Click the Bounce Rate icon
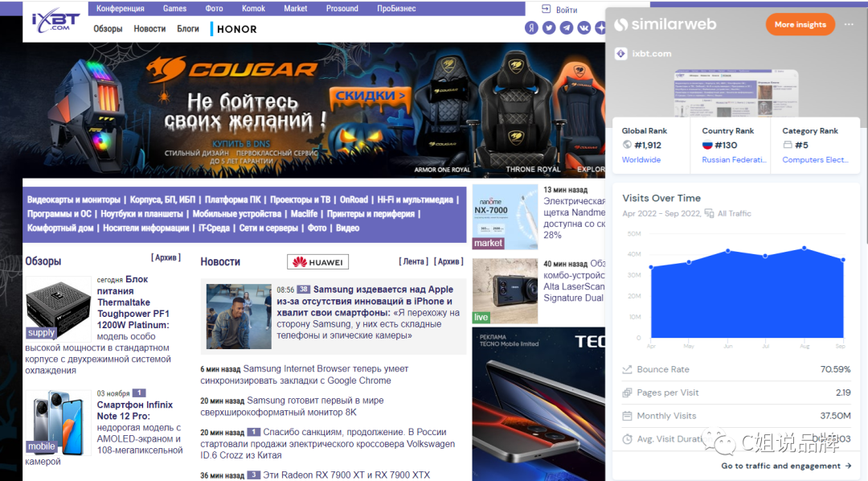This screenshot has width=868, height=481. point(627,369)
